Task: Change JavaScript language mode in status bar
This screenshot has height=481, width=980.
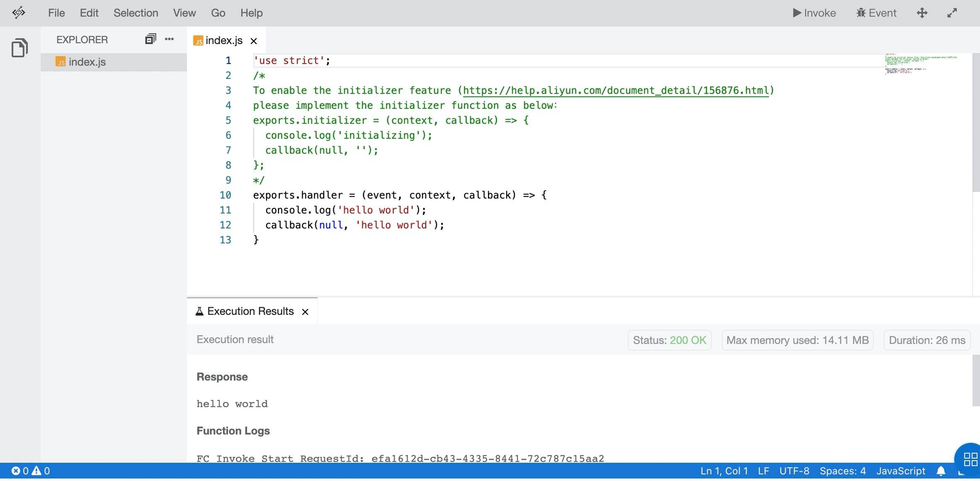Action: coord(900,471)
